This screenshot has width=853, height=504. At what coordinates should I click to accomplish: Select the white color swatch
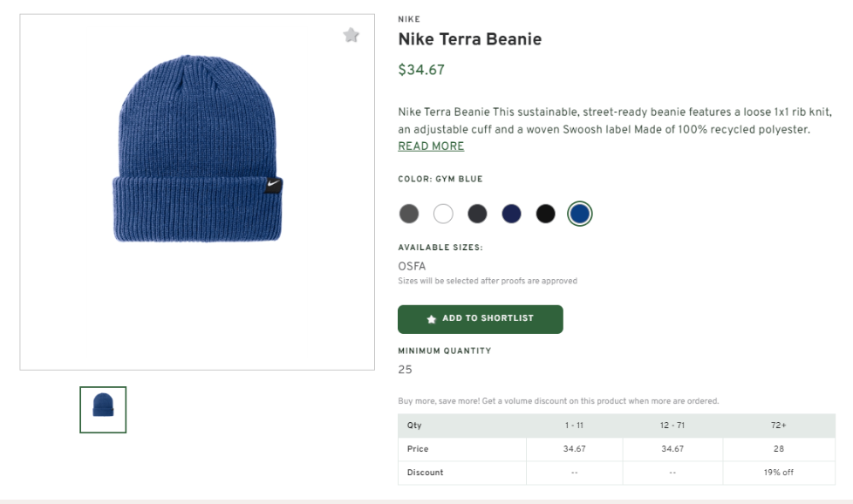tap(443, 214)
